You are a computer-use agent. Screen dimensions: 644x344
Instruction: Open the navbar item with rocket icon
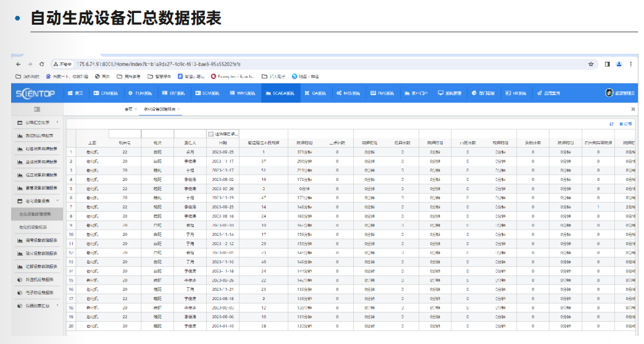[x=548, y=93]
